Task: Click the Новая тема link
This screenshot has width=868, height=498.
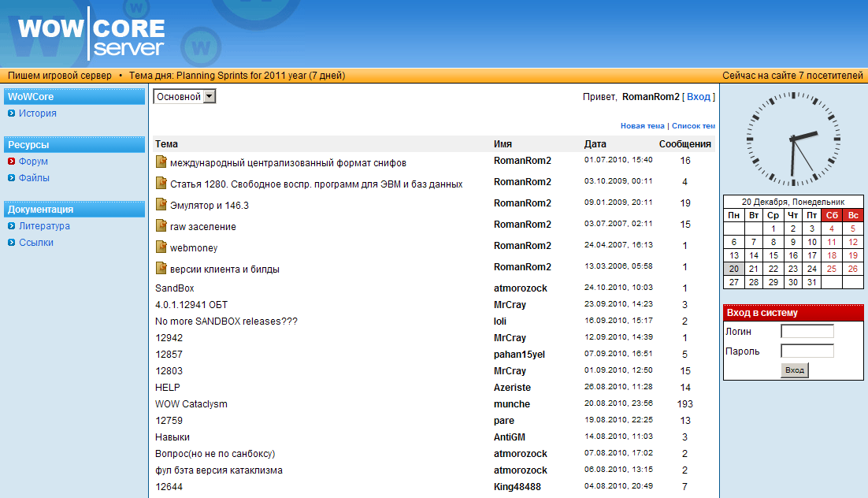Action: click(642, 126)
